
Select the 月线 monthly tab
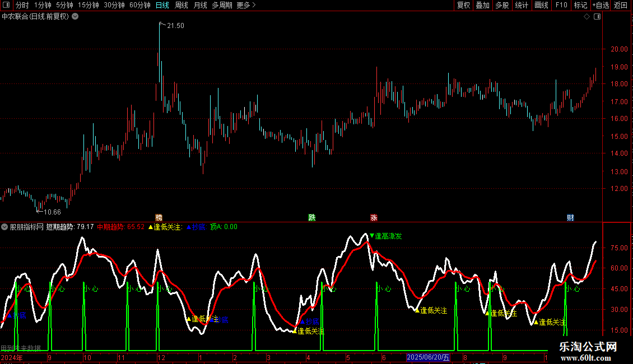point(200,5)
